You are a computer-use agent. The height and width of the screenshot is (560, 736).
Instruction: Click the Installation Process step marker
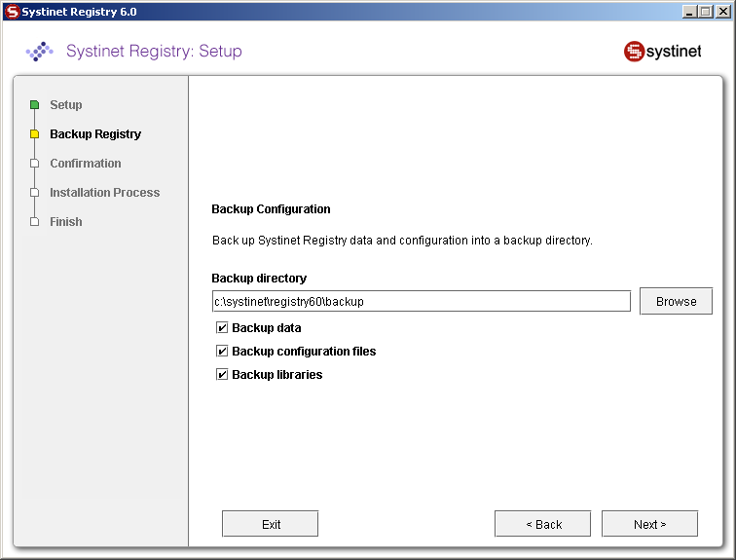tap(34, 193)
